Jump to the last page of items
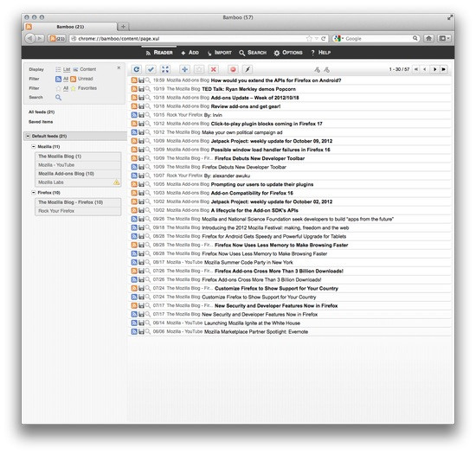Screen dimensions: 476x454 coord(443,69)
